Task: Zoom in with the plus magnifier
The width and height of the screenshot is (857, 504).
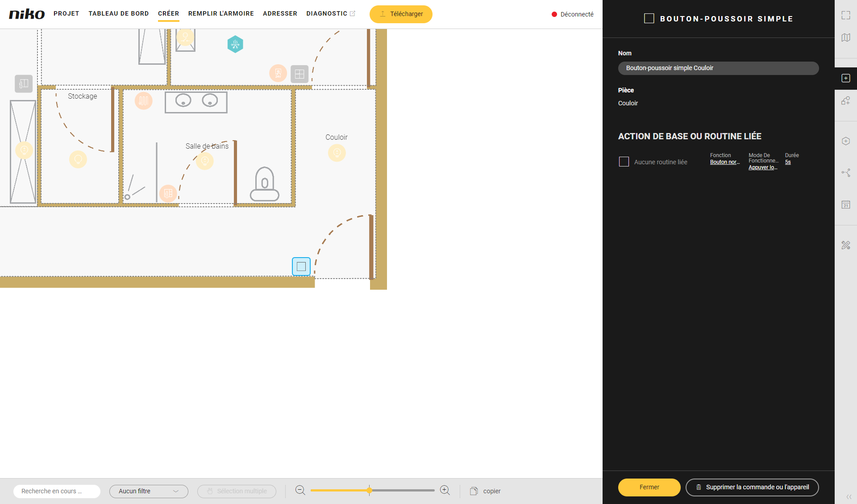Action: 445,490
